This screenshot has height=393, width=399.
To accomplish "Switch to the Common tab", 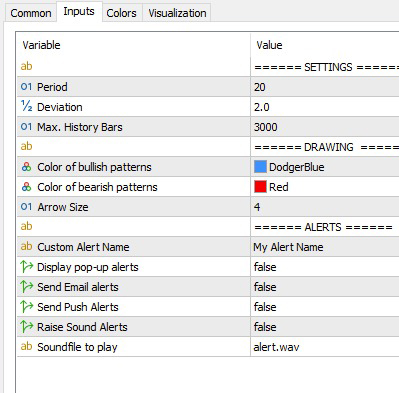I will pos(31,13).
